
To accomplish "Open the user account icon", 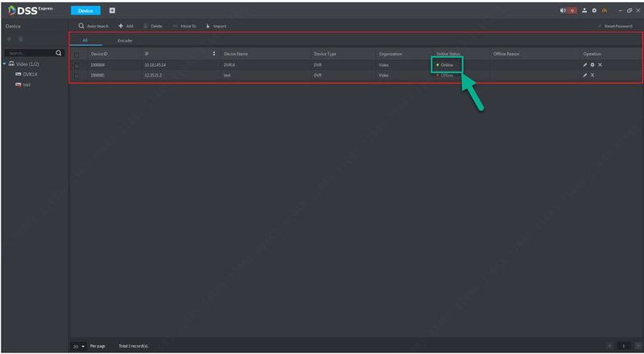I will tap(585, 10).
